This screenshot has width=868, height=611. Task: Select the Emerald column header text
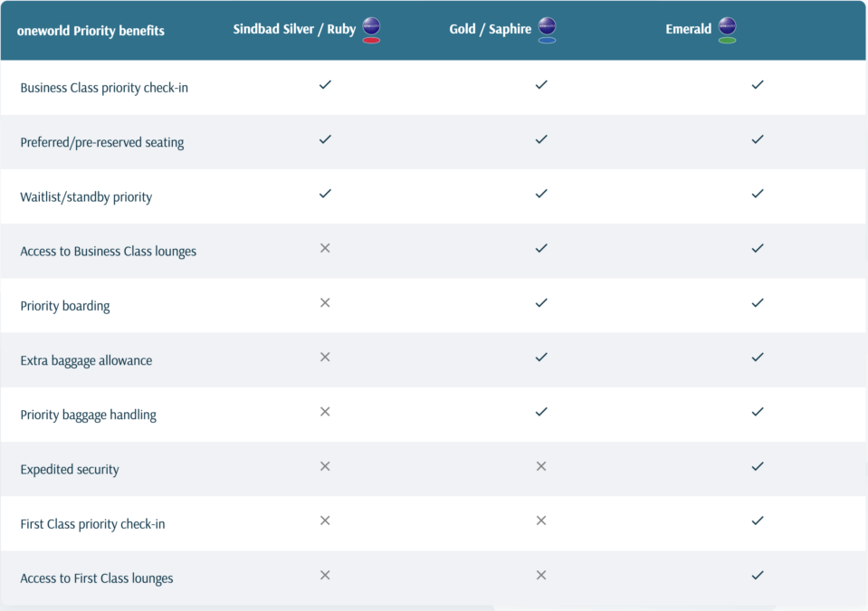pos(688,29)
